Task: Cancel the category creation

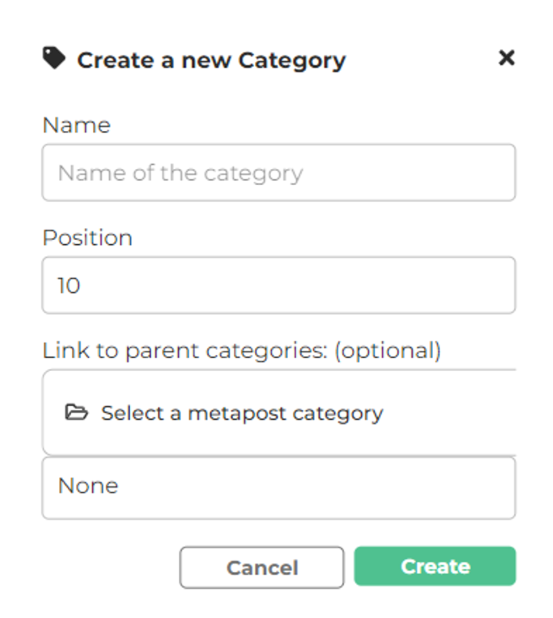Action: point(262,568)
